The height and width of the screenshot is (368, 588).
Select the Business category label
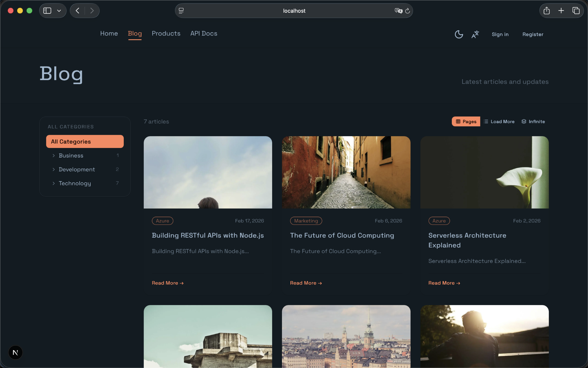point(71,155)
